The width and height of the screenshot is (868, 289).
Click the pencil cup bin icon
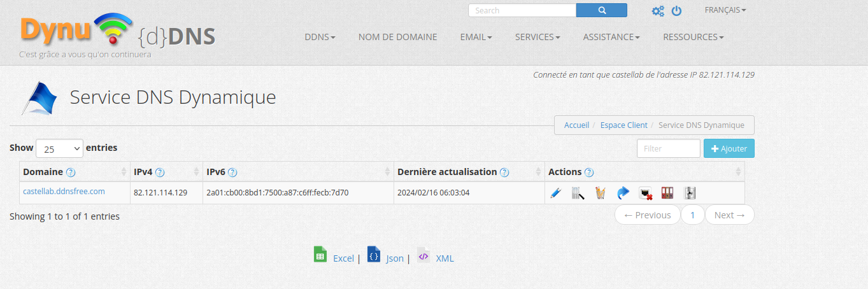click(x=600, y=193)
